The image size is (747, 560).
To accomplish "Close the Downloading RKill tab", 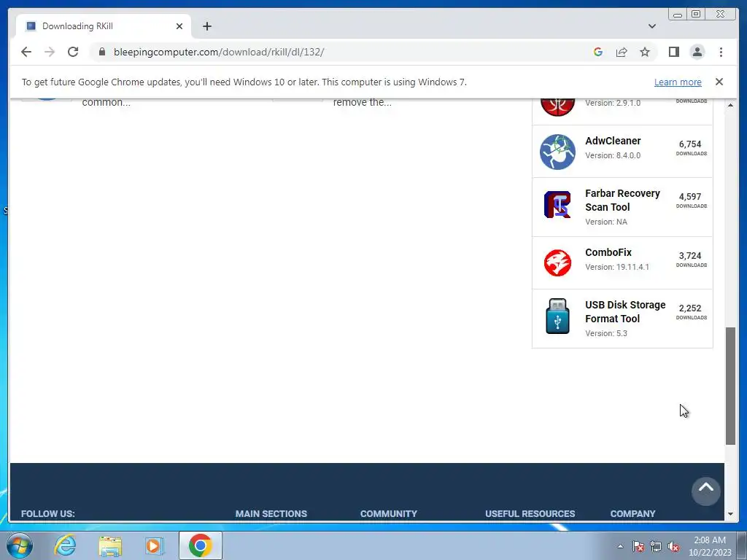I will (x=179, y=26).
